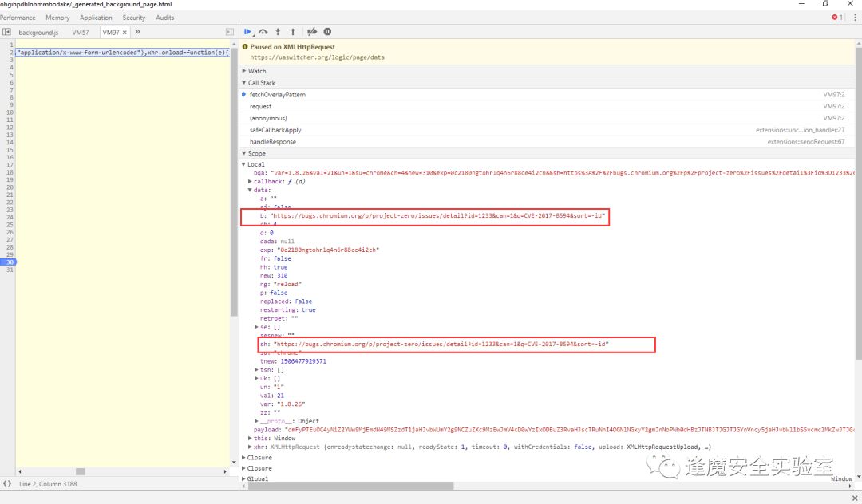This screenshot has height=504, width=862.
Task: Open VM97:2 link beside fetchOverlayPattern
Action: point(834,94)
